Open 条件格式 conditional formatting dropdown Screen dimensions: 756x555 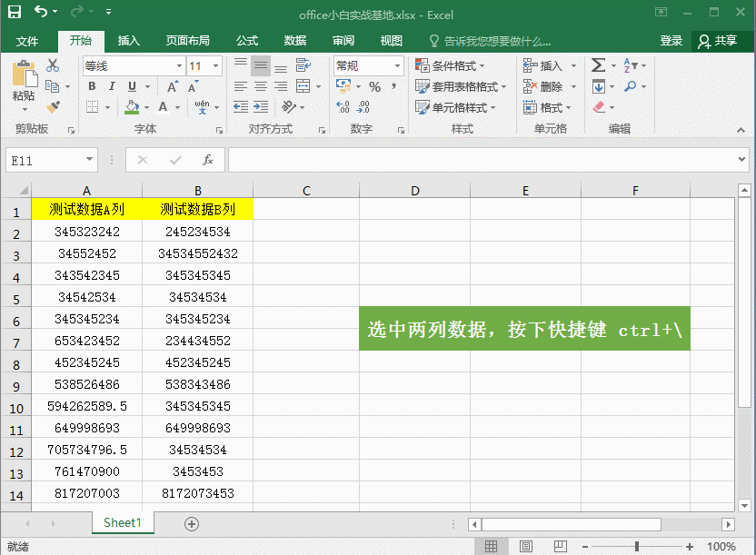450,65
